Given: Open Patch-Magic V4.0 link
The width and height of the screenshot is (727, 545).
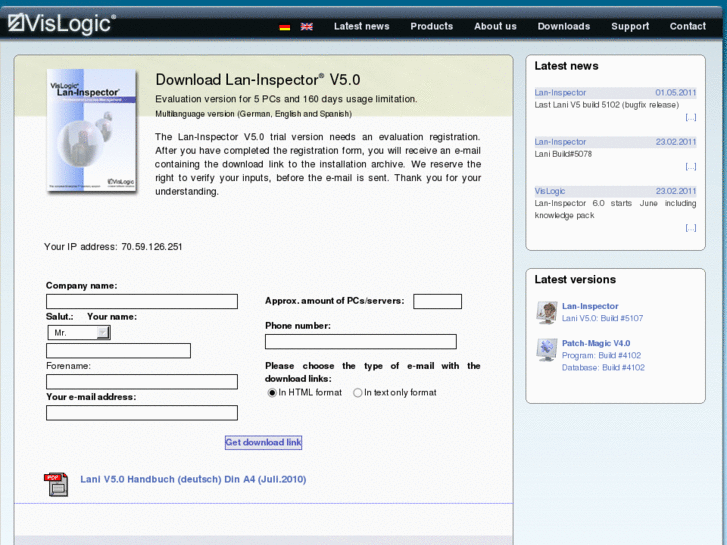Looking at the screenshot, I should [596, 343].
